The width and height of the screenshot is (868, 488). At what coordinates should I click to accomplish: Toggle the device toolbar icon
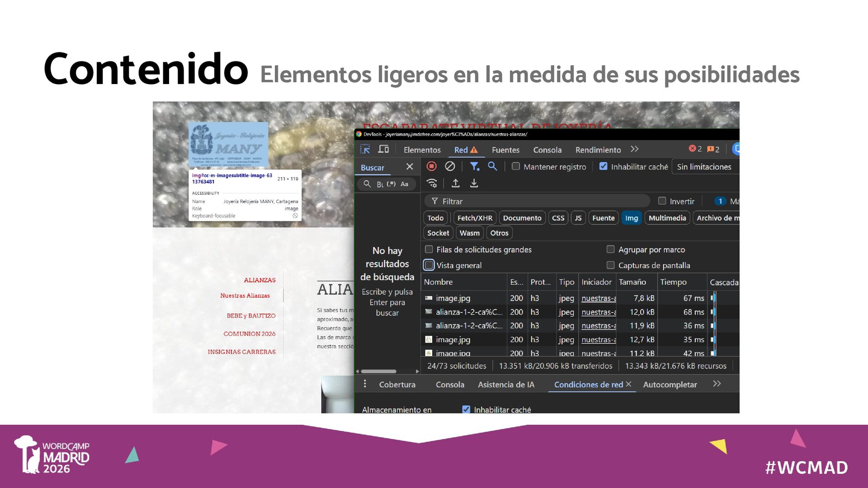(383, 149)
